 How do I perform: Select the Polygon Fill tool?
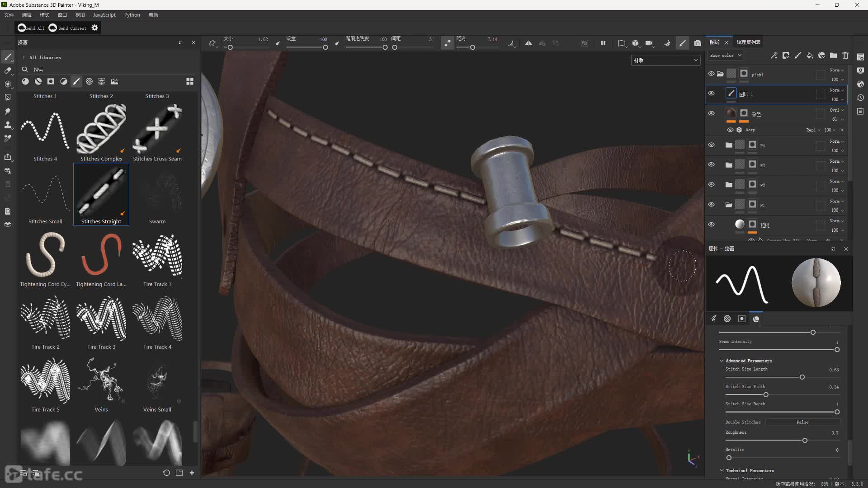[x=8, y=98]
